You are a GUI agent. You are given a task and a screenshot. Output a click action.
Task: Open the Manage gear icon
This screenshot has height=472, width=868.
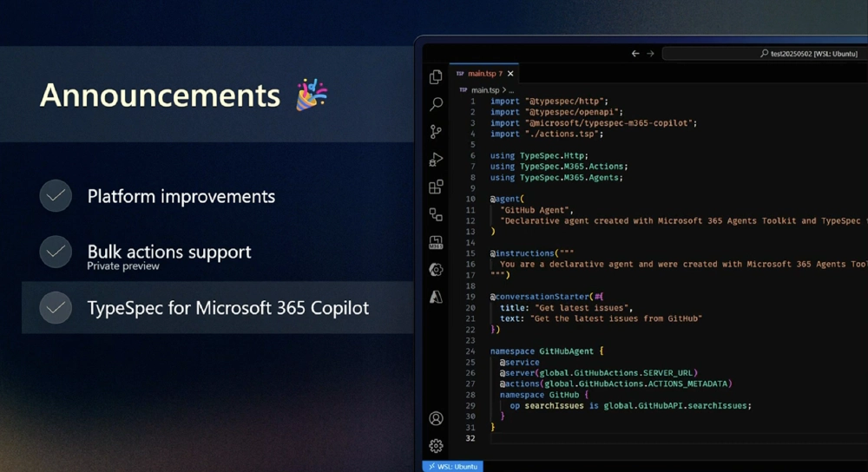[x=436, y=445]
